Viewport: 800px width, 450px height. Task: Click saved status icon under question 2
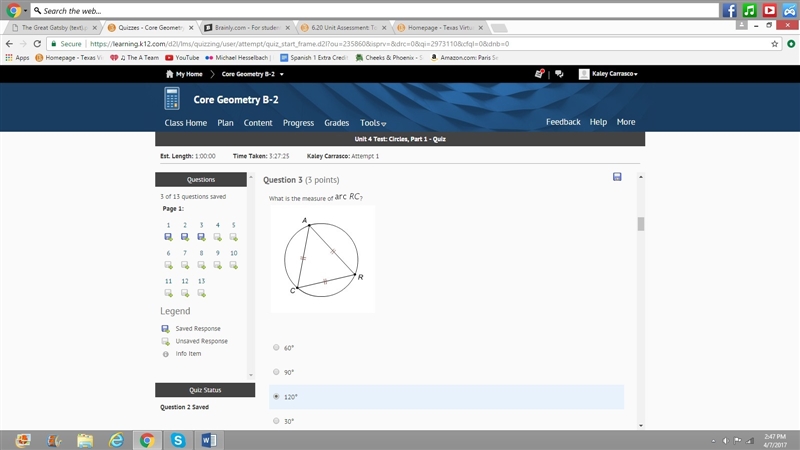[x=185, y=237]
